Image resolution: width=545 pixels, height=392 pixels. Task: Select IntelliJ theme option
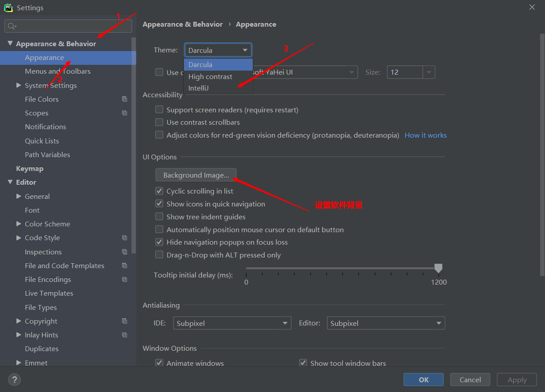pos(218,88)
